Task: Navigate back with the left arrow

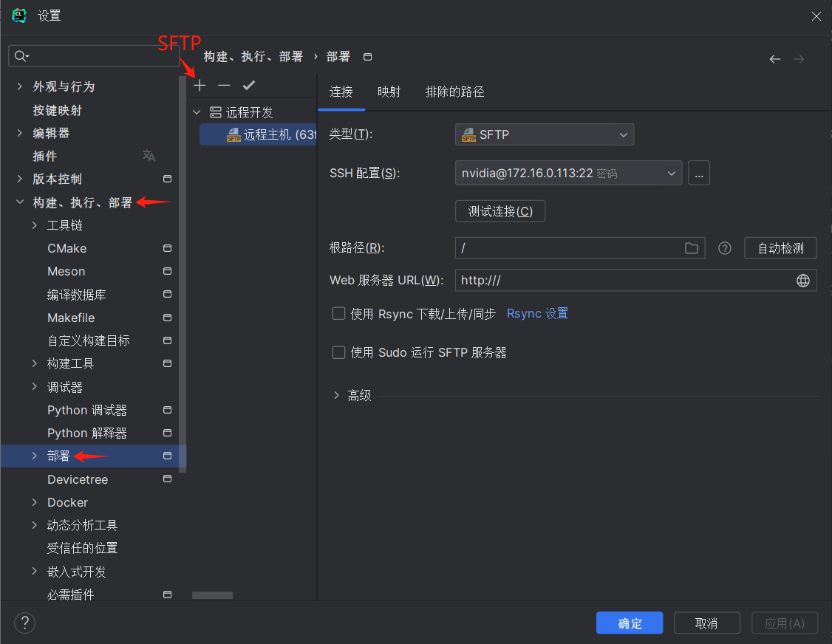Action: coord(774,59)
